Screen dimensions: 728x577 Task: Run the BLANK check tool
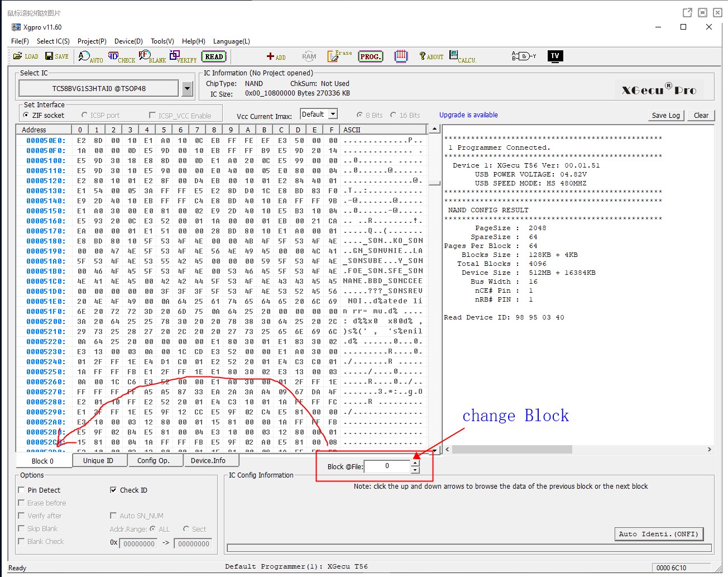[x=152, y=56]
